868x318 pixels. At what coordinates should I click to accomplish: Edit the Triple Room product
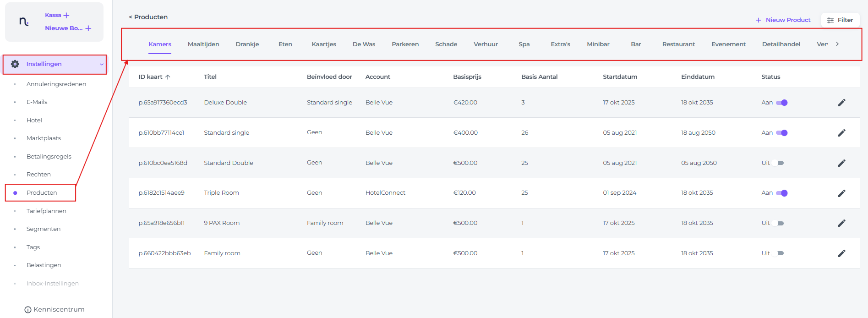coord(841,193)
